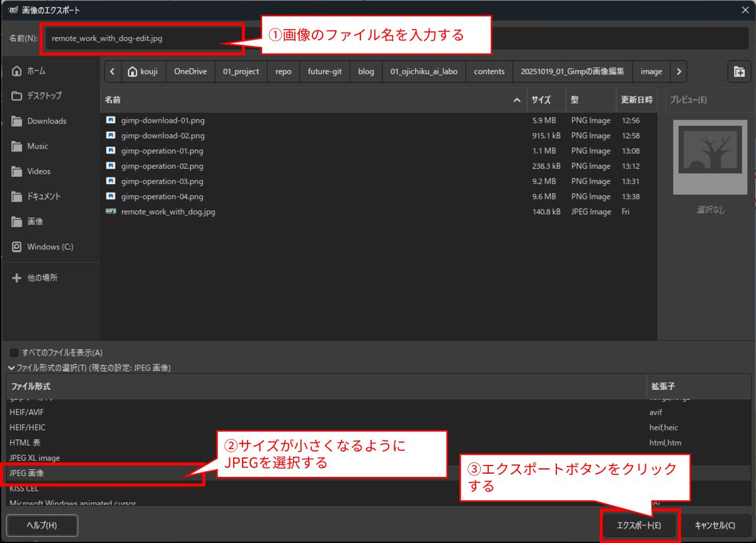
Task: Click the エクスポート button
Action: click(x=639, y=525)
